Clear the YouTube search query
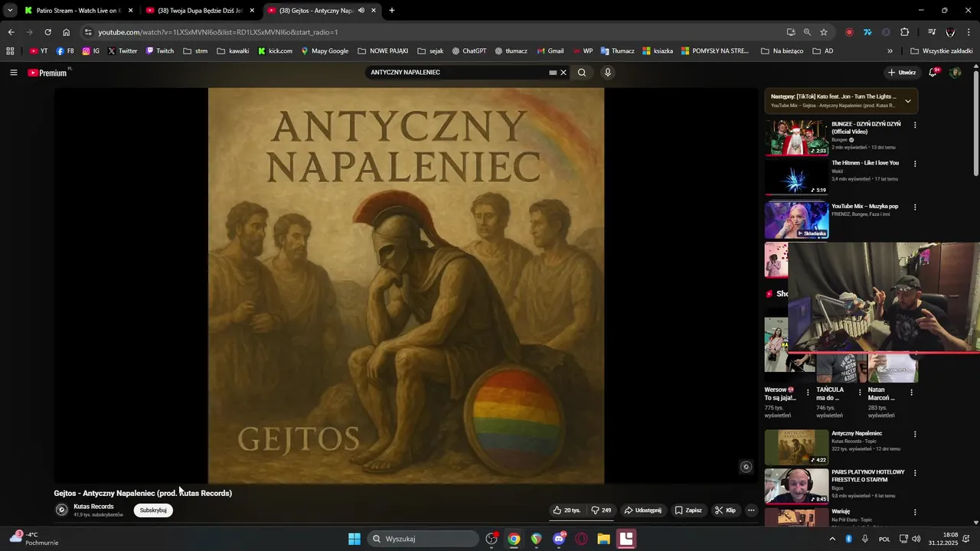Viewport: 980px width, 551px height. (x=563, y=73)
